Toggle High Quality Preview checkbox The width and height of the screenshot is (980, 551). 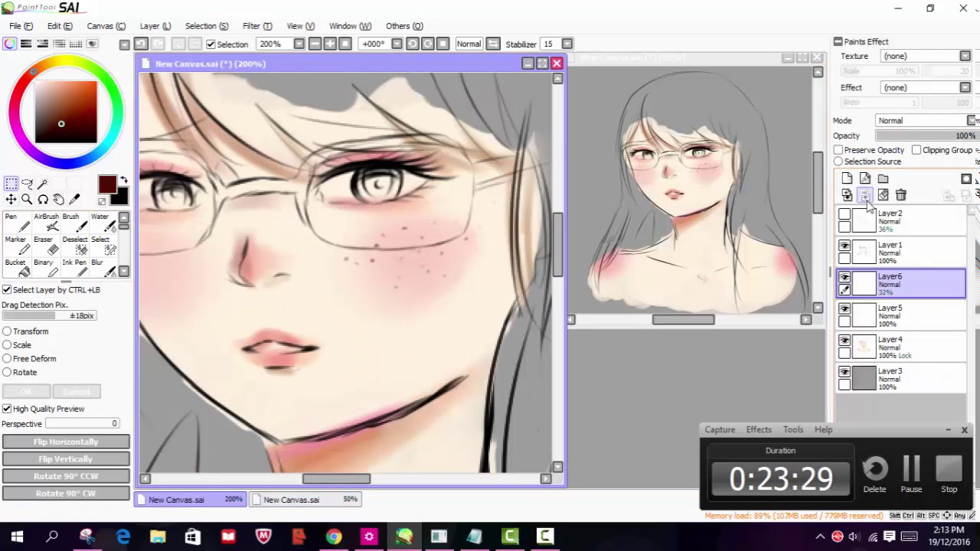[7, 409]
